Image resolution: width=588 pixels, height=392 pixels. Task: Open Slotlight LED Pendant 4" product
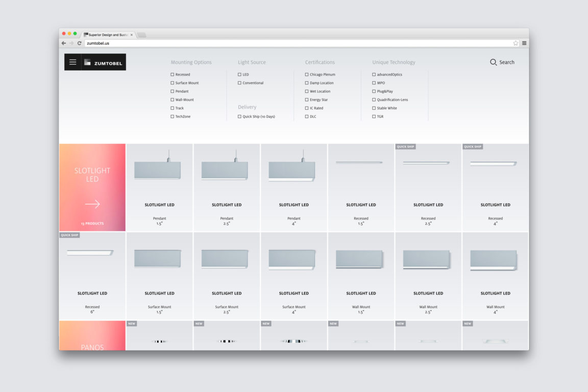(x=293, y=187)
